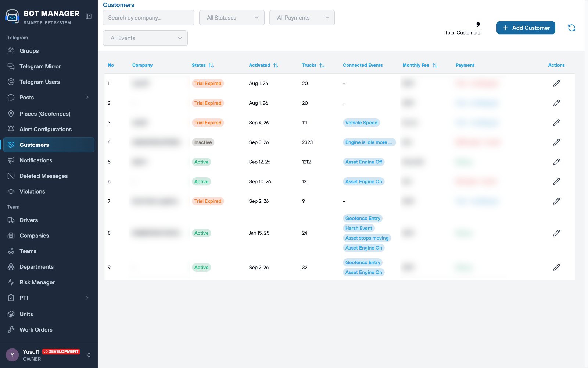Image resolution: width=588 pixels, height=368 pixels.
Task: Collapse the sidebar panel icon
Action: click(89, 16)
